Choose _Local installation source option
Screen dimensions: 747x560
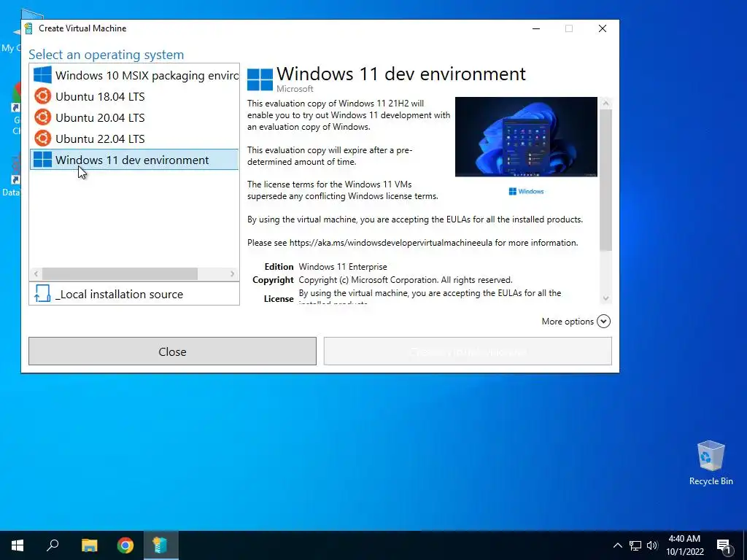pyautogui.click(x=134, y=294)
